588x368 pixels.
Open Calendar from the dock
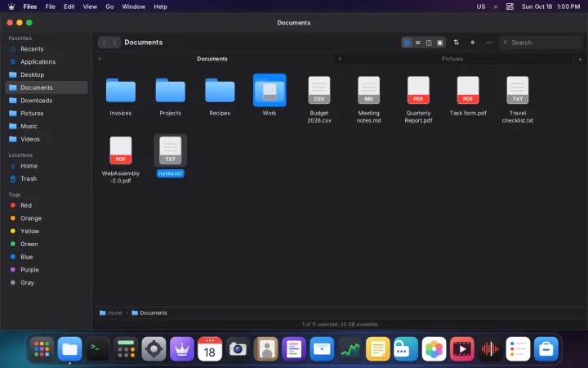(210, 349)
